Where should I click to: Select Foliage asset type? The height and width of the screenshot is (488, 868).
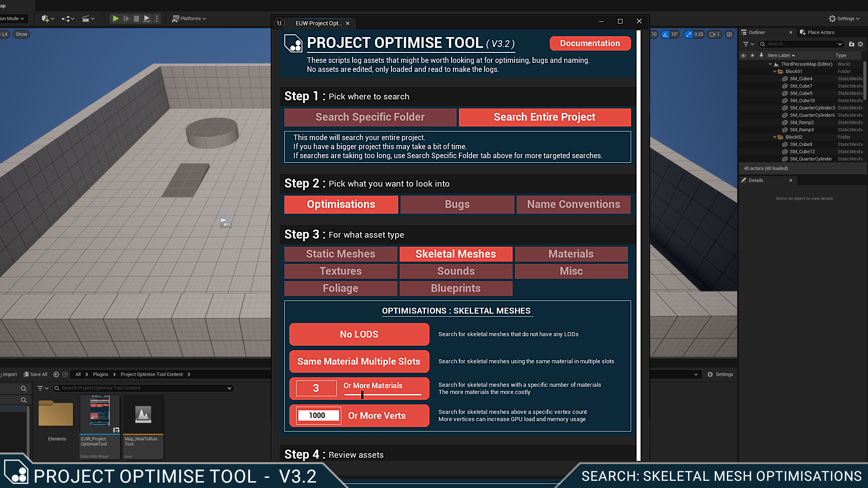340,288
